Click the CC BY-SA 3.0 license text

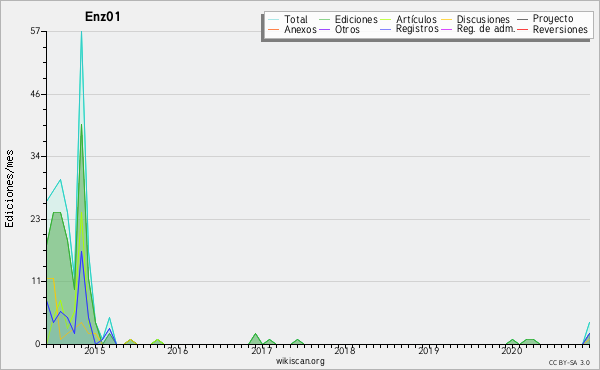569,363
